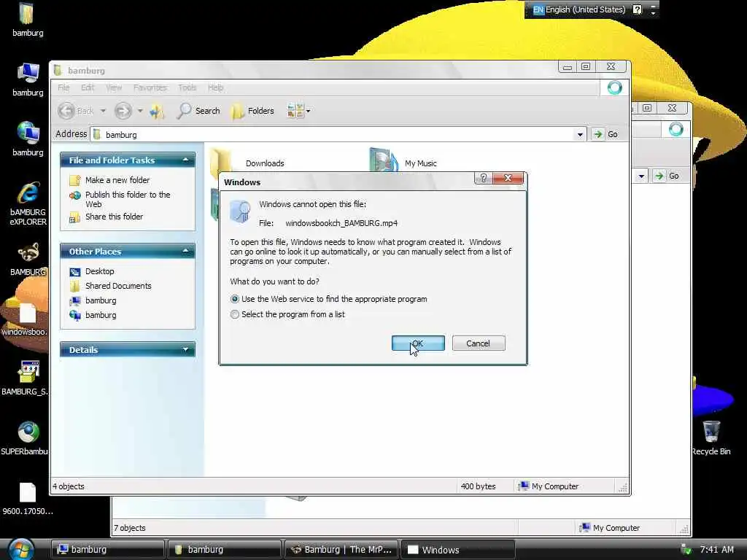Click the throbber logo in bamburg window

(614, 87)
